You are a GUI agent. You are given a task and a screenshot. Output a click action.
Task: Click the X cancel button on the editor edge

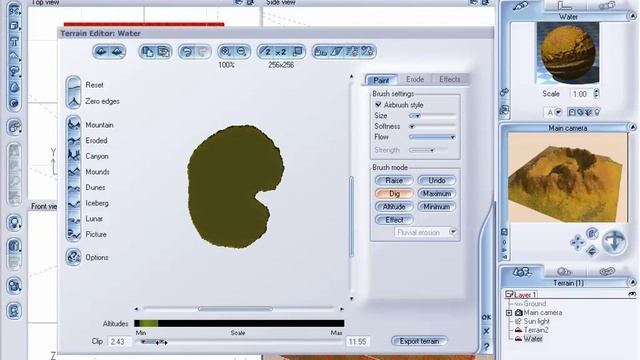tap(486, 331)
